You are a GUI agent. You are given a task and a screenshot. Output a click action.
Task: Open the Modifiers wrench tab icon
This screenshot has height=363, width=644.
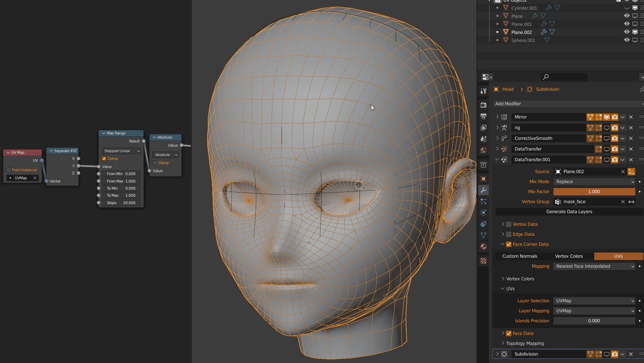[484, 190]
